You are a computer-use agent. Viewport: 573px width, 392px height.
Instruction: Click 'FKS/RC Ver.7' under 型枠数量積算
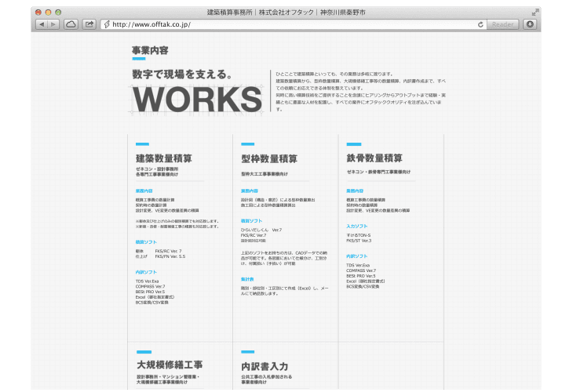[254, 235]
